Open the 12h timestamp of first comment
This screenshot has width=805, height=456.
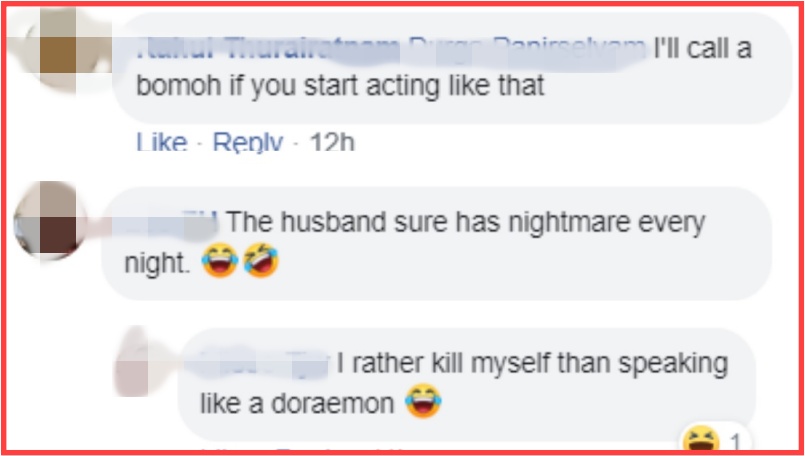(332, 142)
